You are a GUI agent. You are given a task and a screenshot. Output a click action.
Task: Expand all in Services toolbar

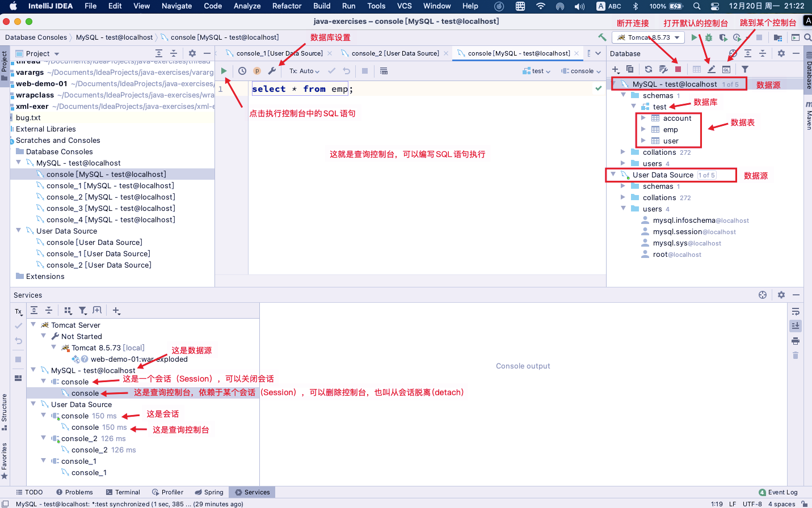tap(34, 310)
